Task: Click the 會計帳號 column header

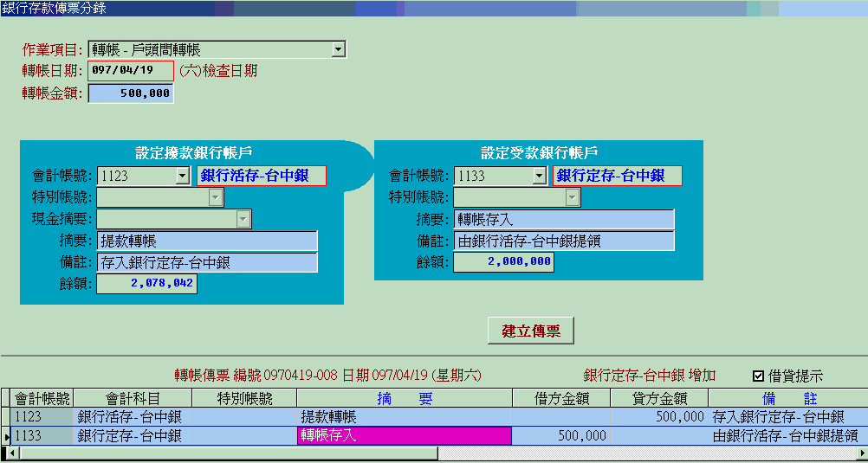Action: (42, 398)
